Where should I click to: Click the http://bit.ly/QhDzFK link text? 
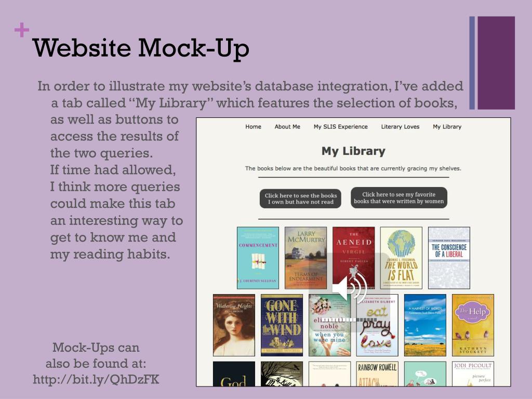pos(96,379)
